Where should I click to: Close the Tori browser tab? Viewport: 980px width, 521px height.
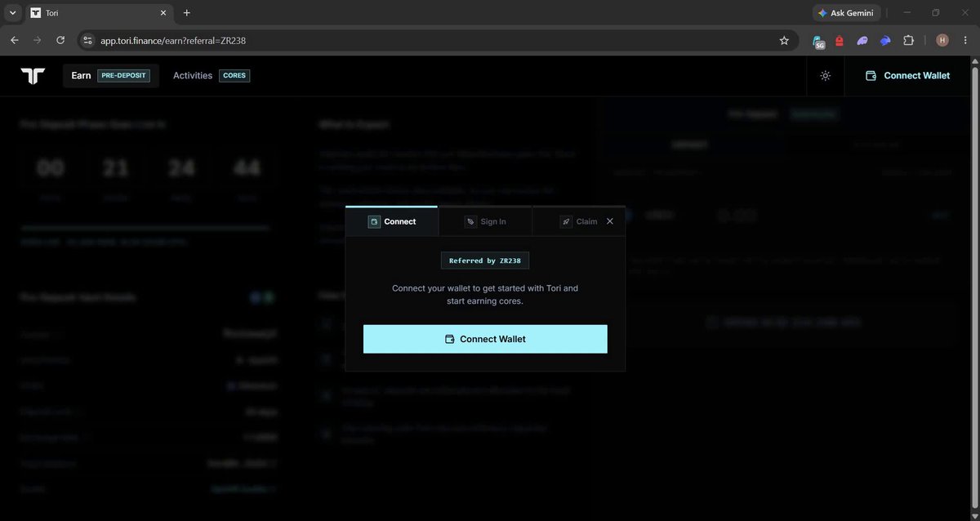[x=163, y=13]
